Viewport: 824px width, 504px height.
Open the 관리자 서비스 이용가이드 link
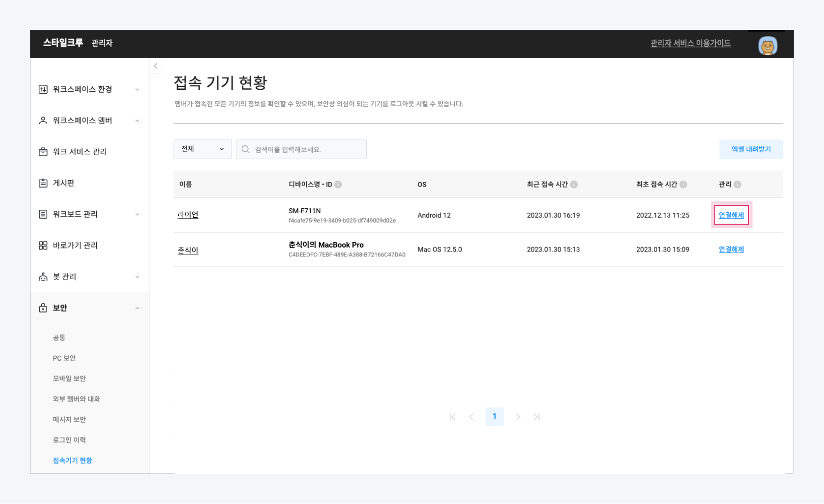coord(690,43)
